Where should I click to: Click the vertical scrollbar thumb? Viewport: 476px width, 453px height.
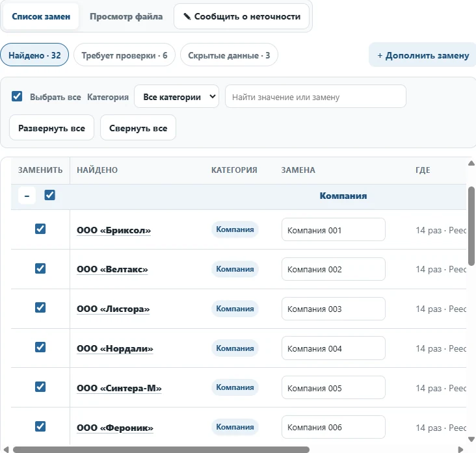point(471,226)
